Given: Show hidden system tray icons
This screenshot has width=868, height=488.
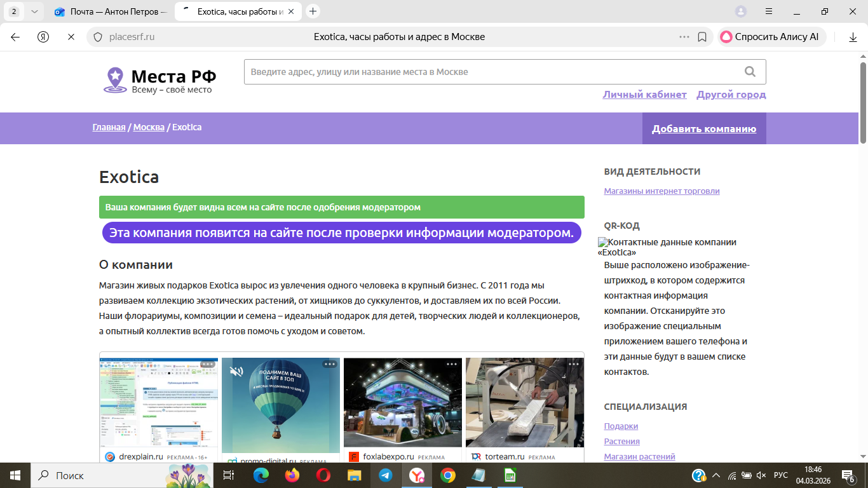Looking at the screenshot, I should 716,475.
